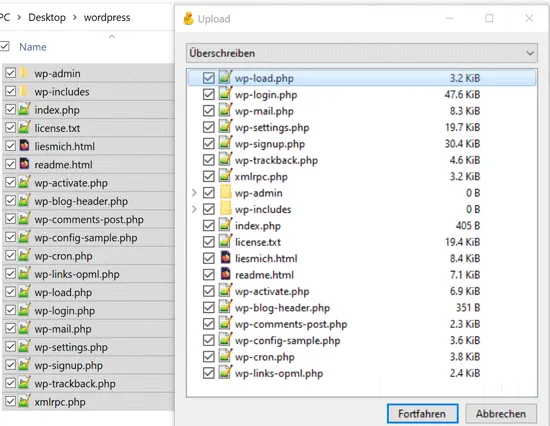550x426 pixels.
Task: Sort files by the Name column header
Action: click(x=33, y=47)
